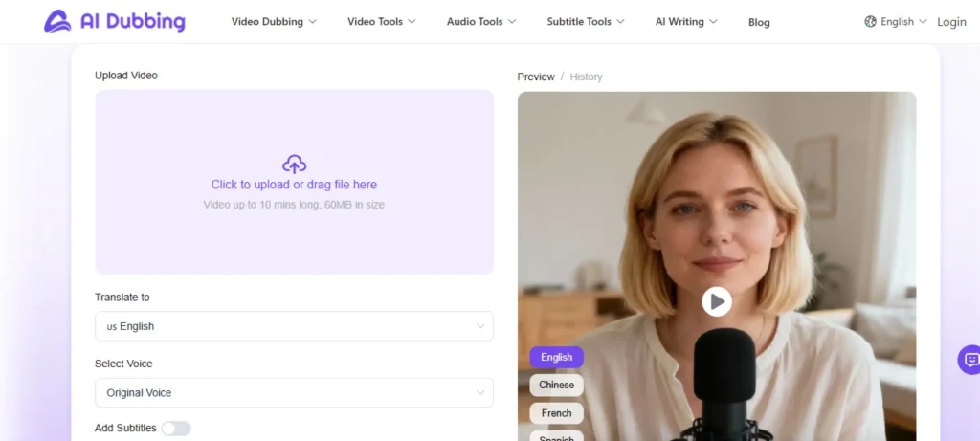The height and width of the screenshot is (441, 980).
Task: Select the Chinese preview language button
Action: 556,385
